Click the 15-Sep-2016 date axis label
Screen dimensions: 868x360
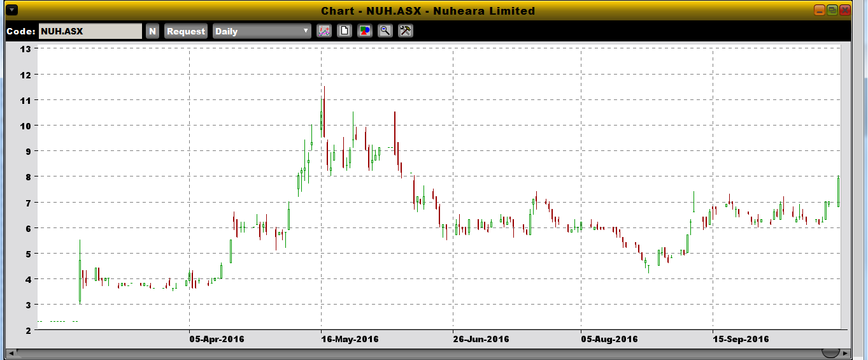(x=741, y=339)
